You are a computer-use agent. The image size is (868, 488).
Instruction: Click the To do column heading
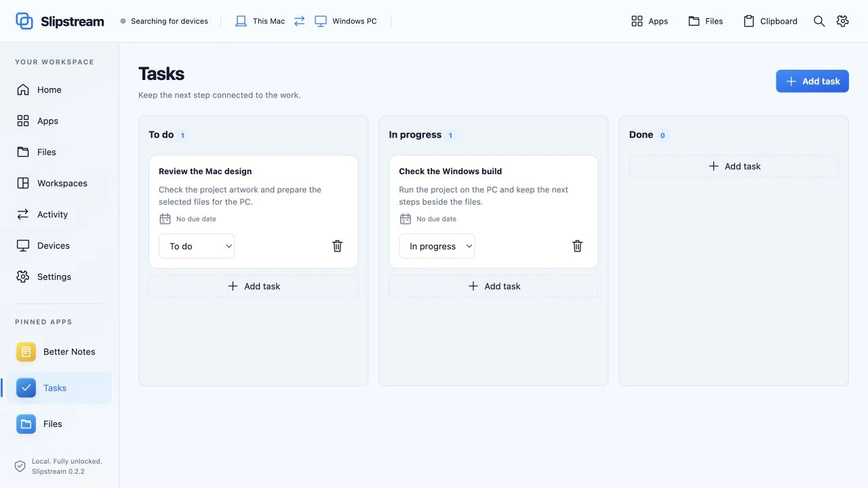click(161, 135)
